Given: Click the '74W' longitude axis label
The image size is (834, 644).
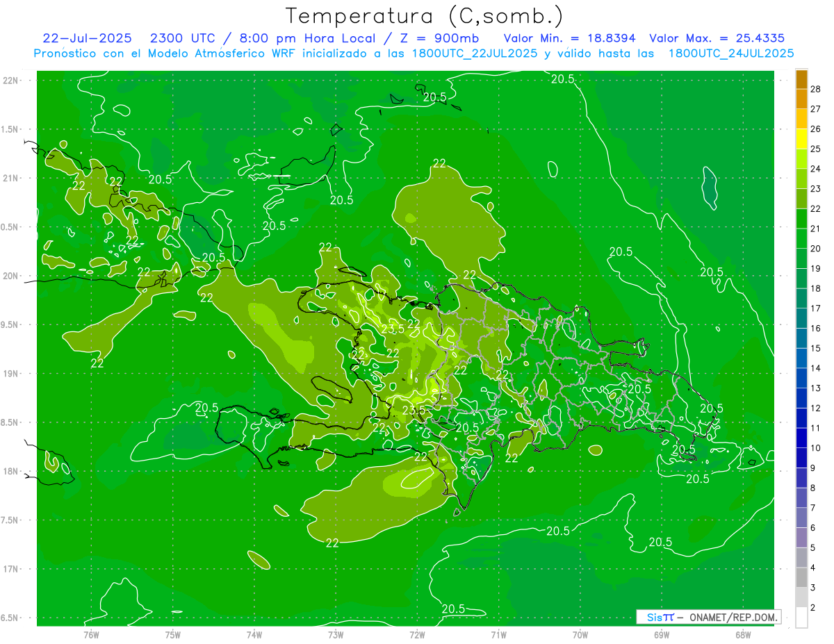Looking at the screenshot, I should [x=254, y=634].
